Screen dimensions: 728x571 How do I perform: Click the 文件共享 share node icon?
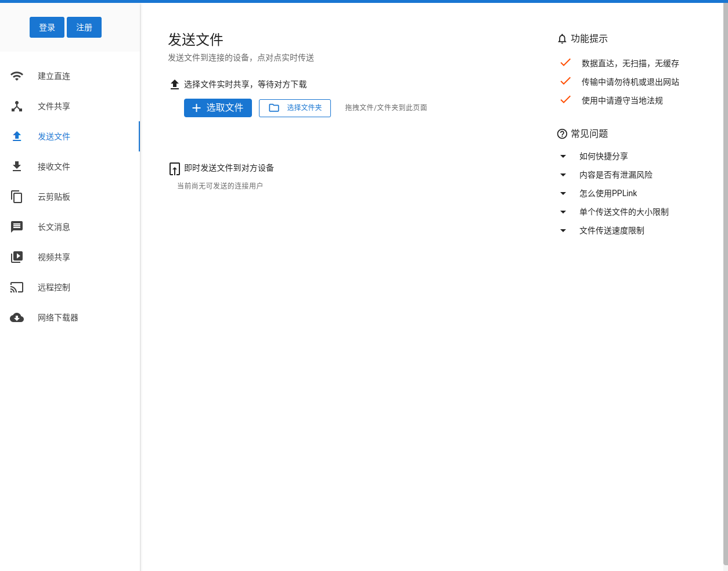(x=17, y=106)
